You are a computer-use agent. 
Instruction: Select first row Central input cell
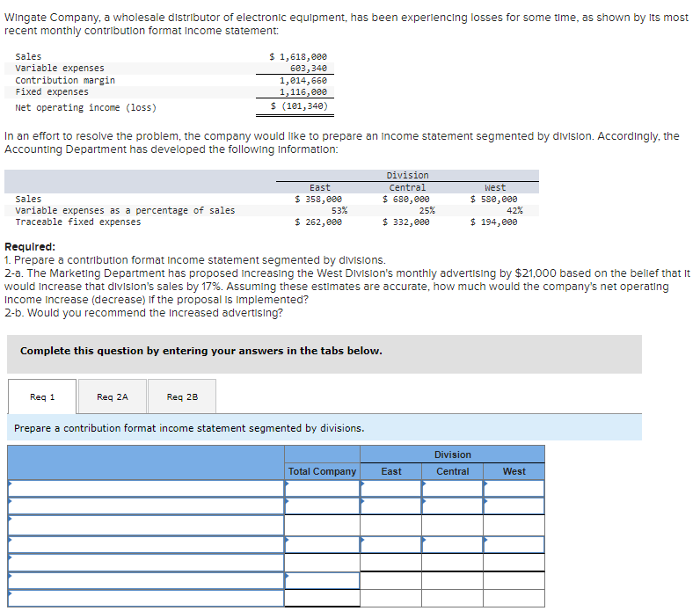[452, 489]
